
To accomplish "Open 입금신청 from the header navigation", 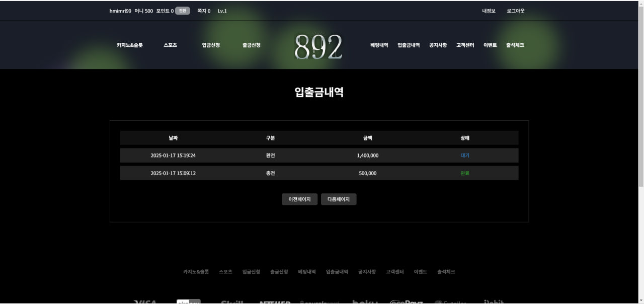I will (x=211, y=45).
